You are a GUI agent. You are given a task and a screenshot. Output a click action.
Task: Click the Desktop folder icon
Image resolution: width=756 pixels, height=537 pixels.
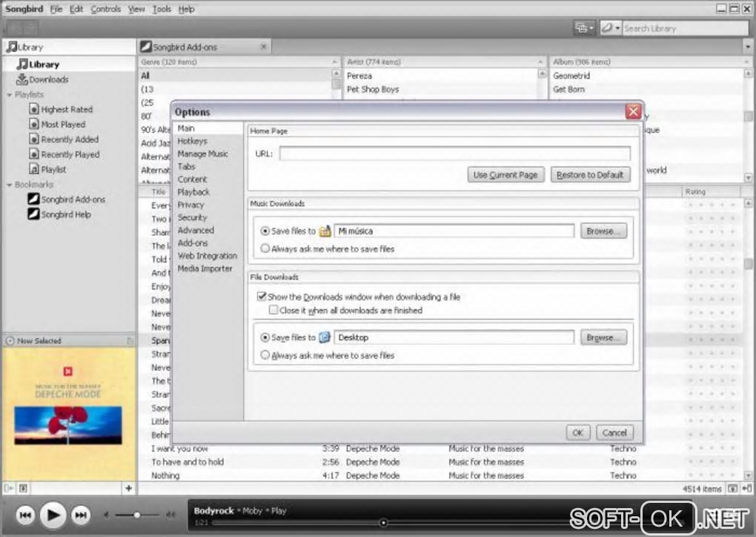(325, 337)
